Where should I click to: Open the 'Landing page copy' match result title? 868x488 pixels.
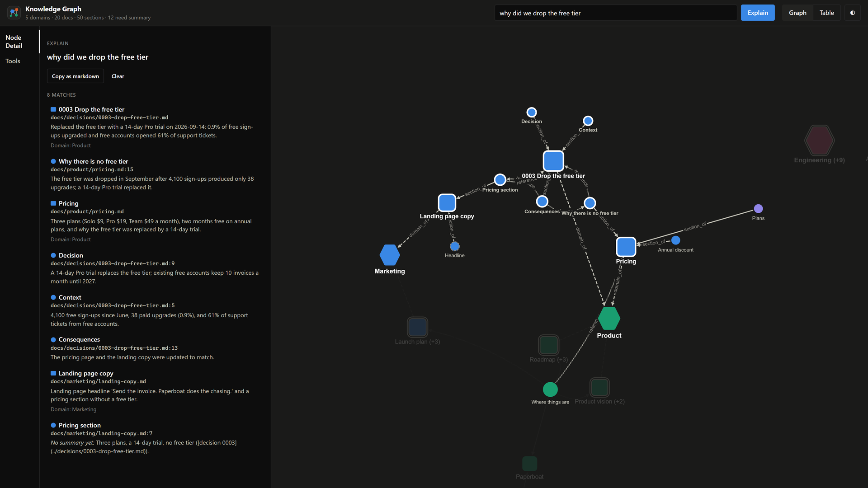point(86,373)
